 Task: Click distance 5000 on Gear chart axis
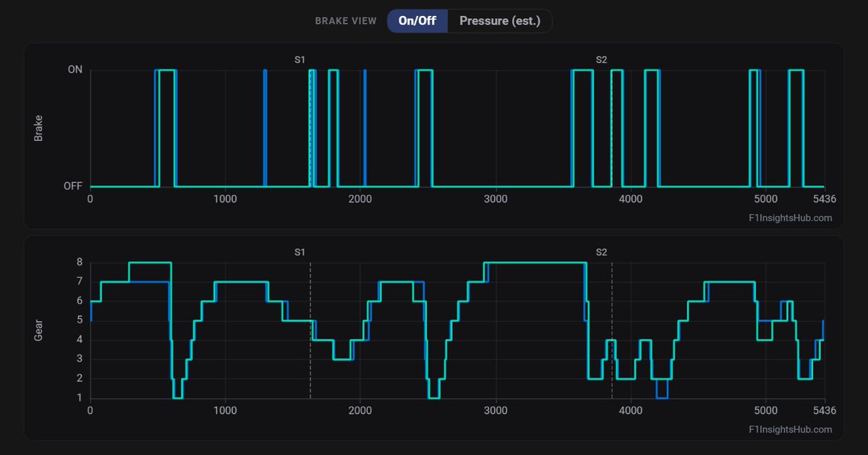tap(766, 410)
